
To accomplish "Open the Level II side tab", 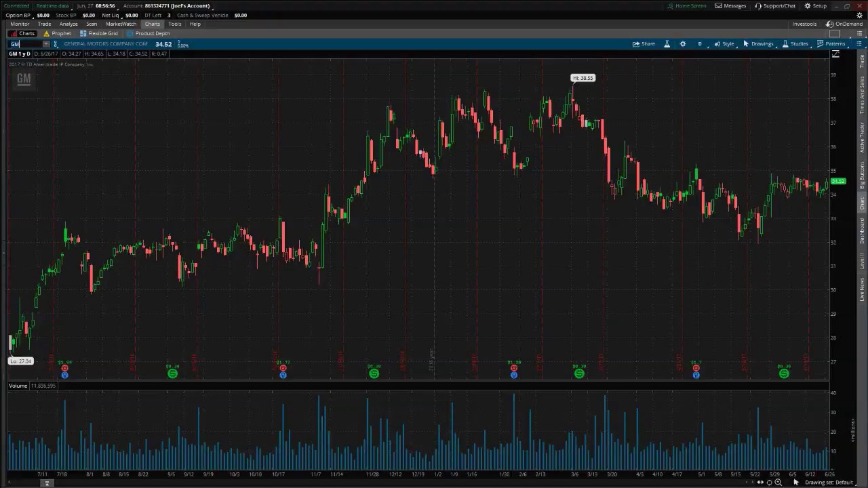I will tap(862, 261).
